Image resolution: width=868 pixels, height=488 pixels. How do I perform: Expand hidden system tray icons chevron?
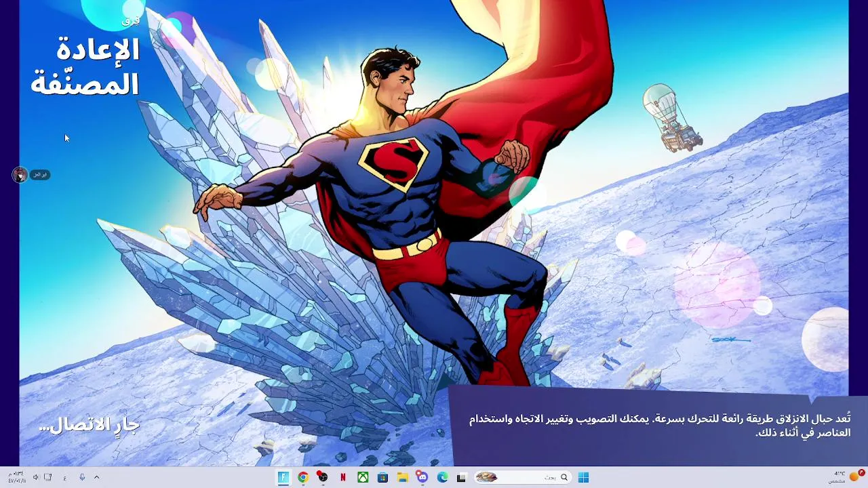[x=96, y=477]
